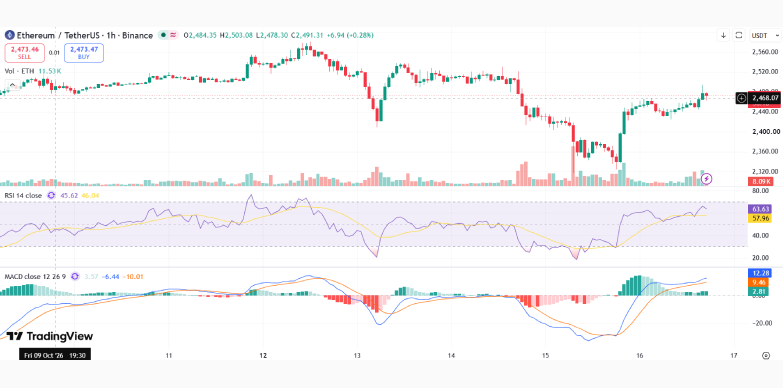Click the plus icon beside 2,468.07
This screenshot has width=783, height=388.
741,98
